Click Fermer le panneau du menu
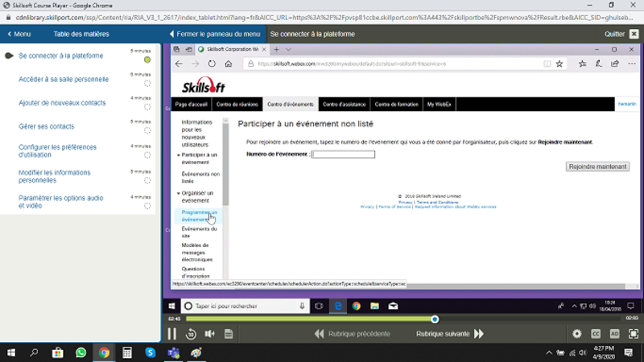This screenshot has height=362, width=644. pos(215,34)
